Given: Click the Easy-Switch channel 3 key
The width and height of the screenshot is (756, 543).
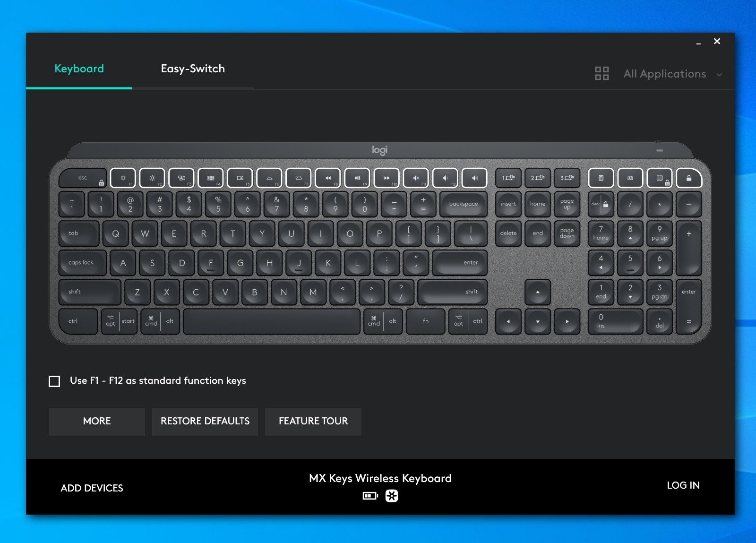Looking at the screenshot, I should click(567, 178).
